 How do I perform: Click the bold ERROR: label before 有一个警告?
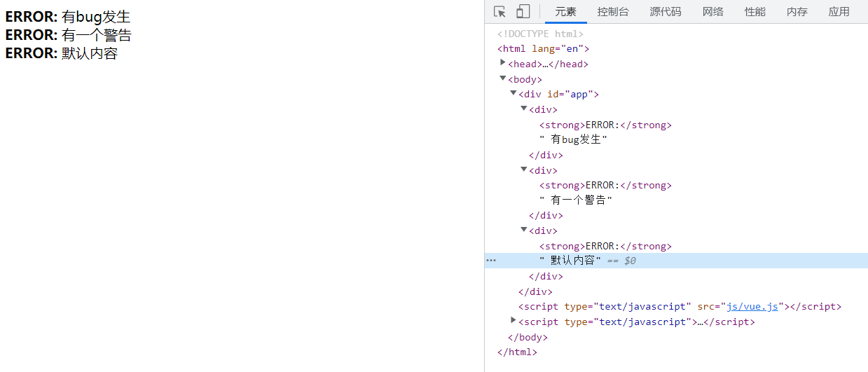[31, 35]
